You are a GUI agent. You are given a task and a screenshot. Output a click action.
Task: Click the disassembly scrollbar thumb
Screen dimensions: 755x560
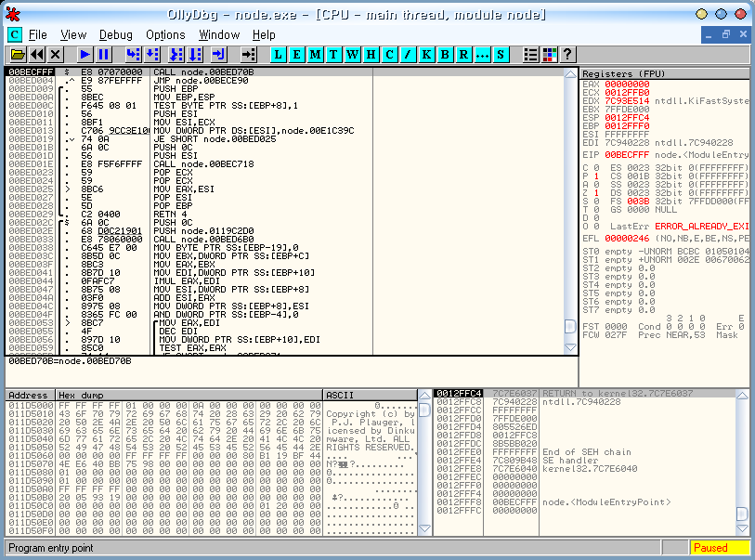(570, 326)
